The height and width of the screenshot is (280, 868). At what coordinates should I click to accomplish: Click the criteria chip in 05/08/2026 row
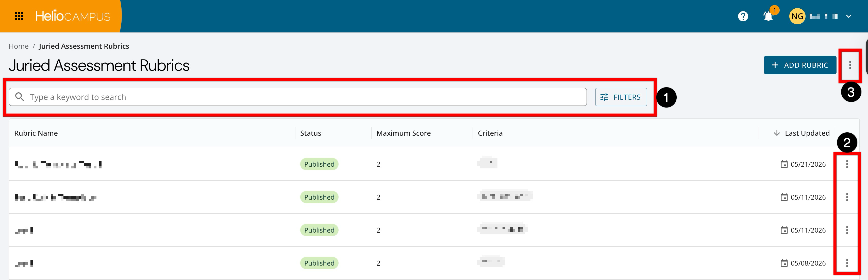(x=491, y=261)
